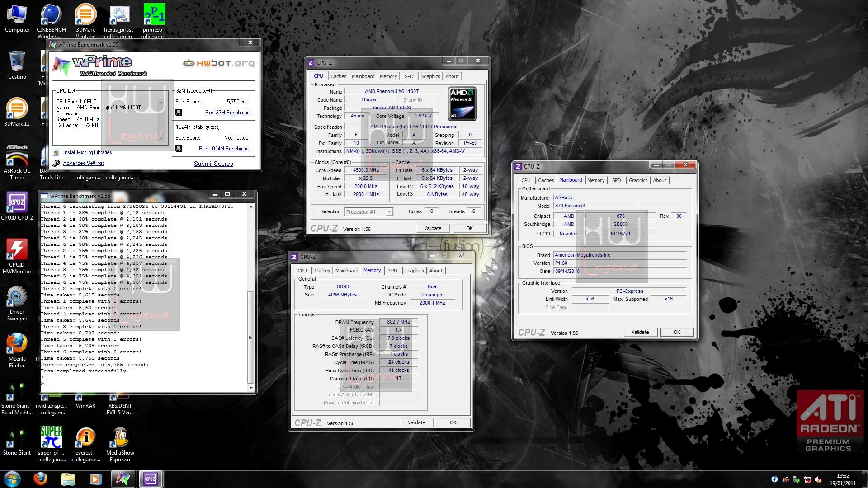Launch 3DMark 11 desktop icon

point(17,112)
